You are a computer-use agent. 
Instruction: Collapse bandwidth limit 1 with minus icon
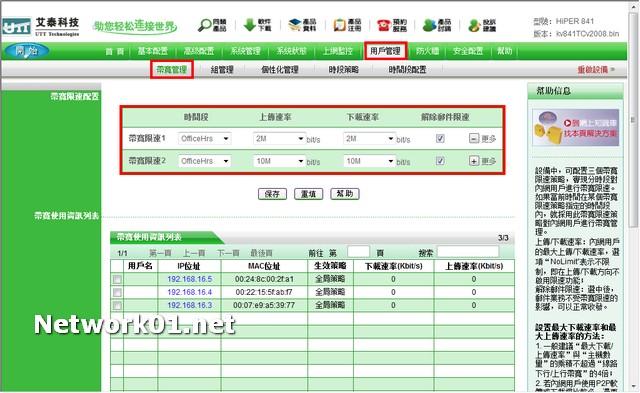tap(473, 138)
